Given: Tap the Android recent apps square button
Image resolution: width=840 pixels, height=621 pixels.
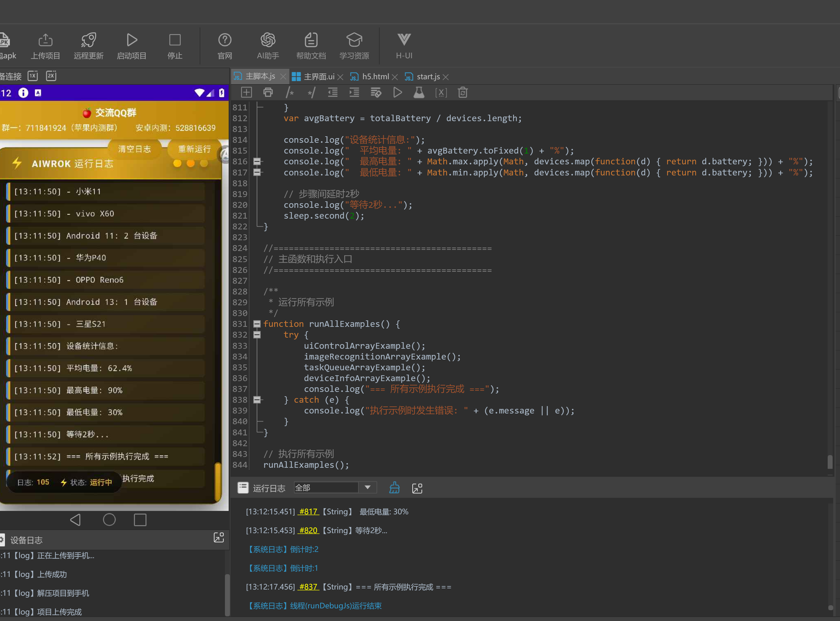Looking at the screenshot, I should (x=140, y=520).
